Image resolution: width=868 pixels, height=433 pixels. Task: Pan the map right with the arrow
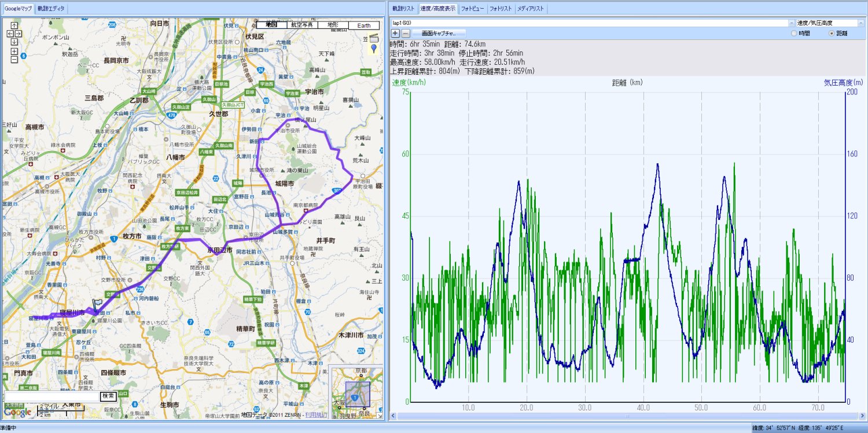coord(19,34)
